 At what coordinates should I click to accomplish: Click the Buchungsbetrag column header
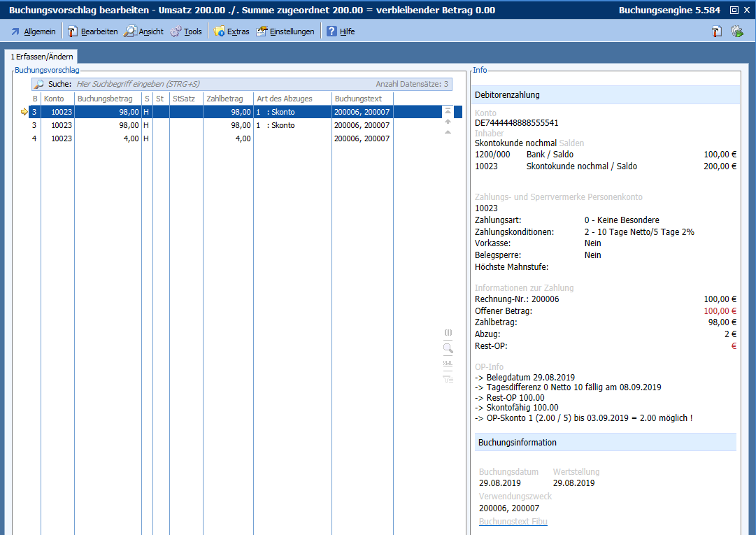(105, 99)
